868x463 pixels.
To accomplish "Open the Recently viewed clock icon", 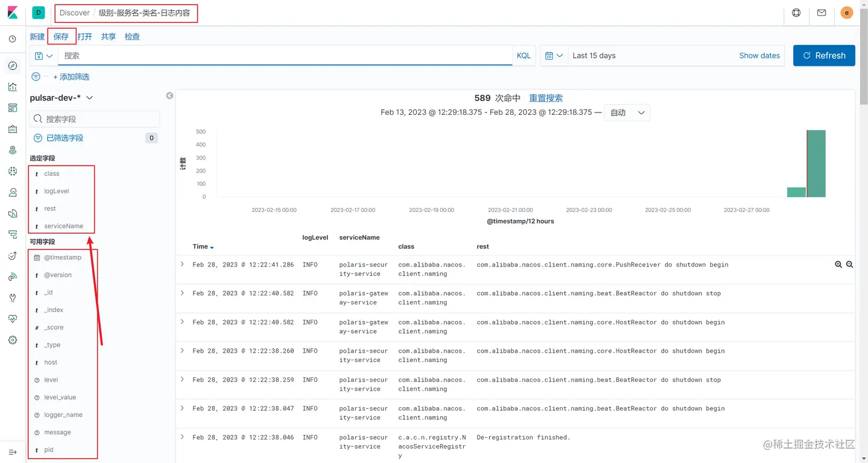I will pos(13,39).
